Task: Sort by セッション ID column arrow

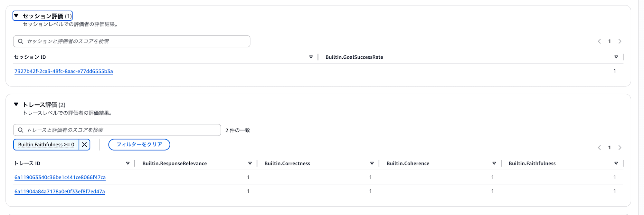Action: (311, 57)
